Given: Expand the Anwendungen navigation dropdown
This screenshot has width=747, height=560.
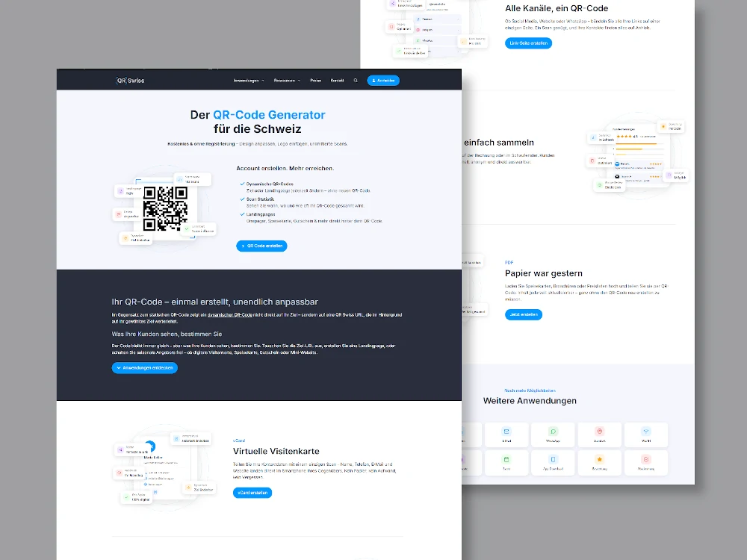Looking at the screenshot, I should click(x=246, y=81).
